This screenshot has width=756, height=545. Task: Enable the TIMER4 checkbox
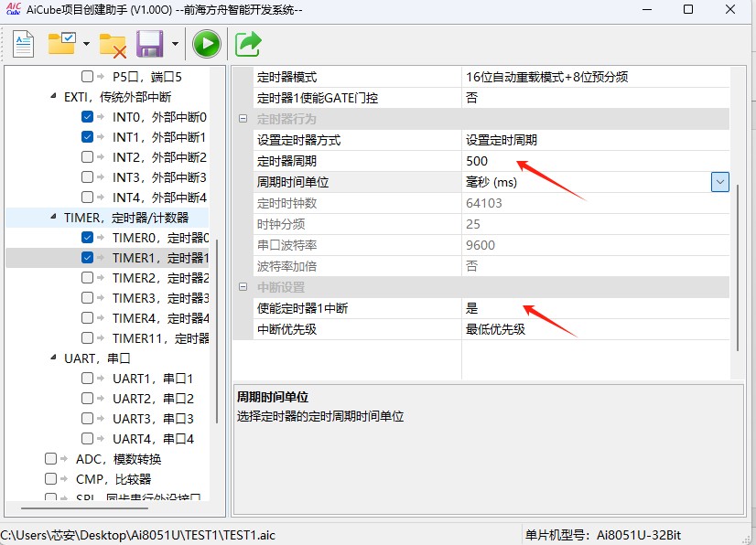tap(87, 317)
